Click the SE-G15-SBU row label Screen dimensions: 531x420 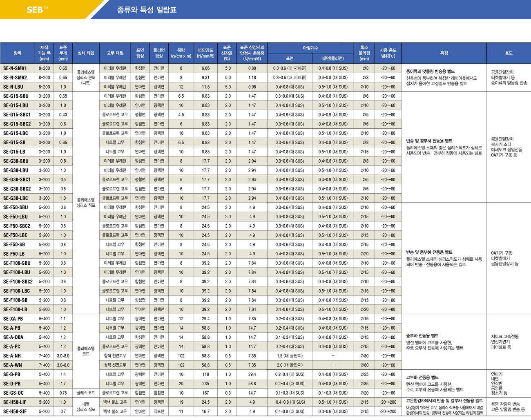click(x=16, y=96)
